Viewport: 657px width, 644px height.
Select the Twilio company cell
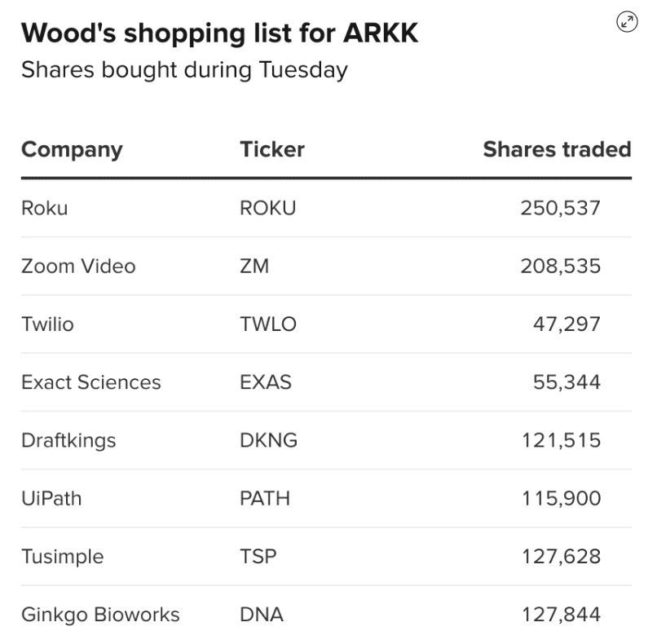[47, 324]
